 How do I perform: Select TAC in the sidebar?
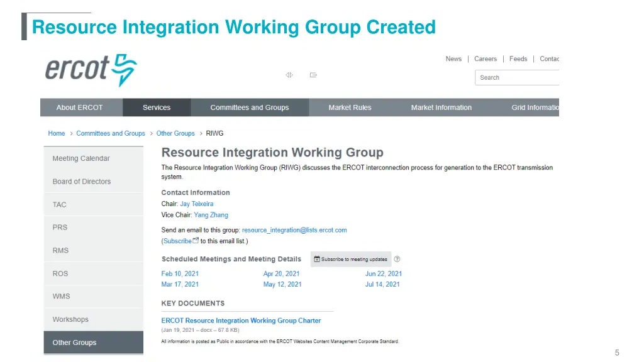point(94,204)
